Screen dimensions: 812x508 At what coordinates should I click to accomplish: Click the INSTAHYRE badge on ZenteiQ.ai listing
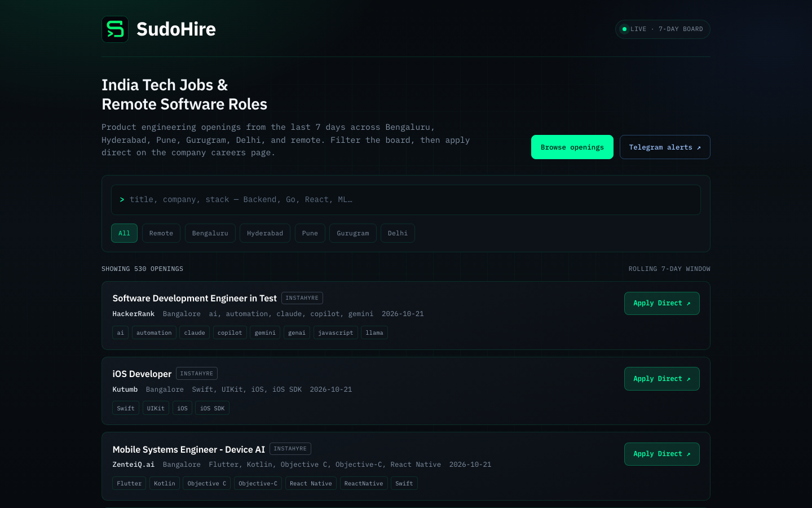[290, 449]
